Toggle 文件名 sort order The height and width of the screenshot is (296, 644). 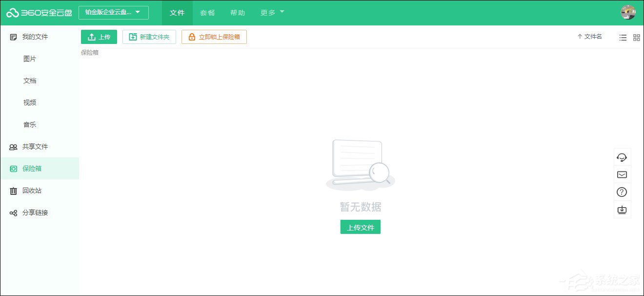(x=589, y=36)
